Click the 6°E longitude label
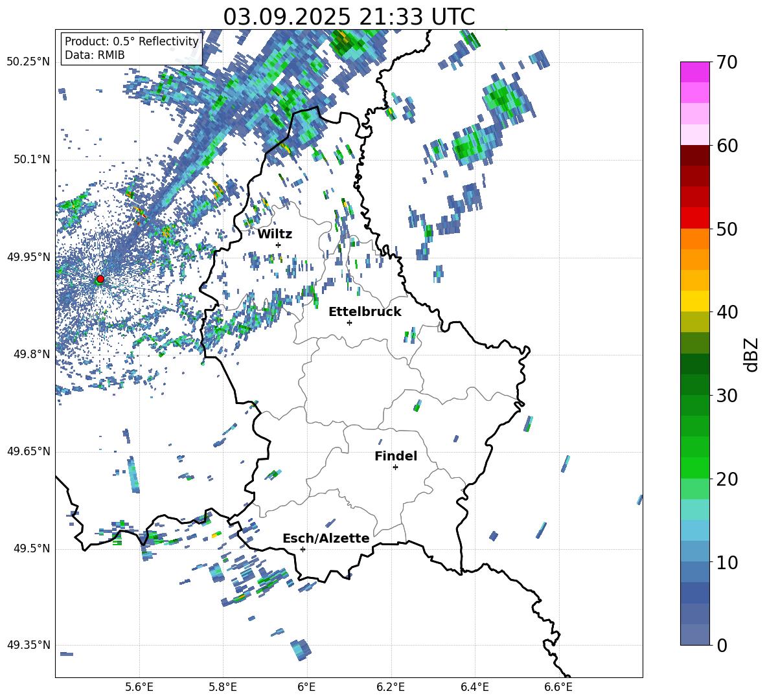Screen dimensions: 767x700 click(x=306, y=687)
